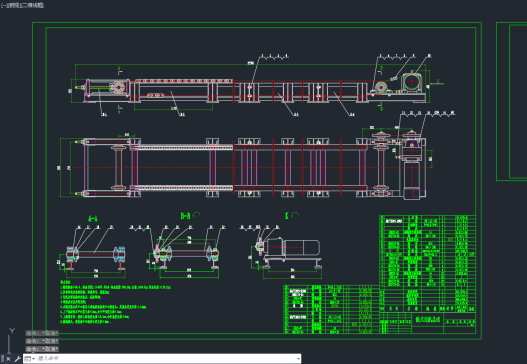The height and width of the screenshot is (364, 527).
Task: Select the B-B section view label
Action: click(x=186, y=216)
